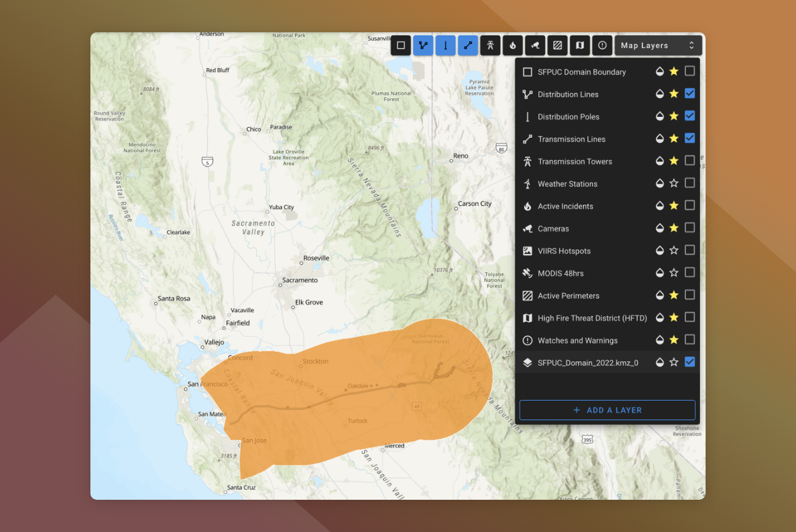The width and height of the screenshot is (796, 532).
Task: Uncheck the SFPUC_Domain_2022.kmz_0 layer checkbox
Action: pyautogui.click(x=690, y=362)
